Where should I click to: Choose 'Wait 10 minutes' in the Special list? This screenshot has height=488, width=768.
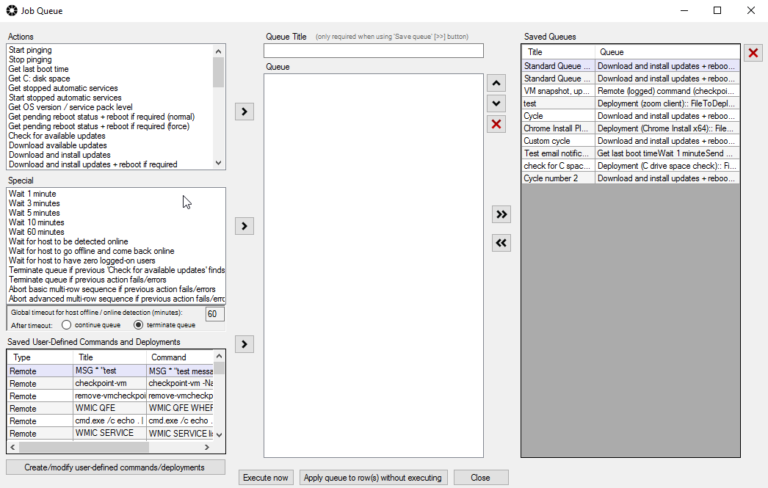point(35,222)
